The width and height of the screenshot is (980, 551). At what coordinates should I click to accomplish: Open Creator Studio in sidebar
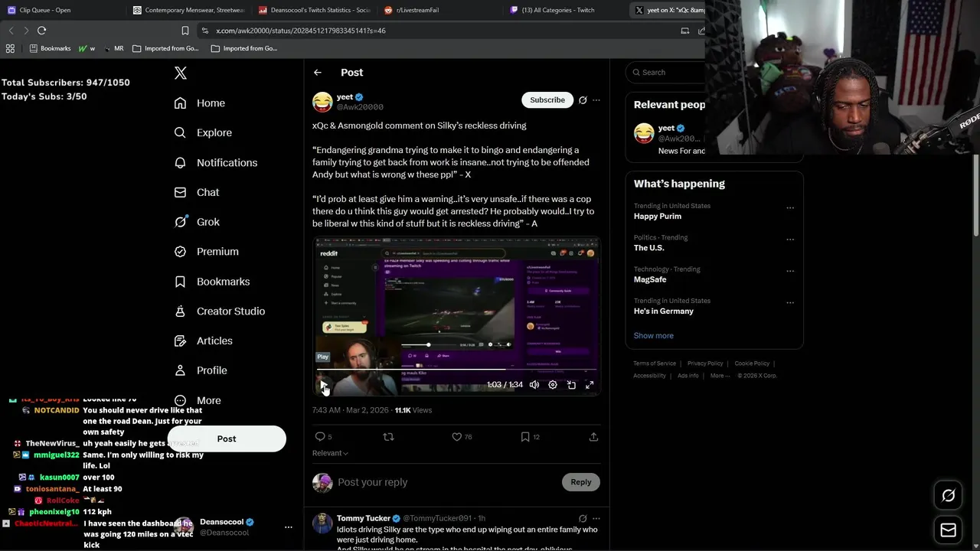[x=220, y=311]
